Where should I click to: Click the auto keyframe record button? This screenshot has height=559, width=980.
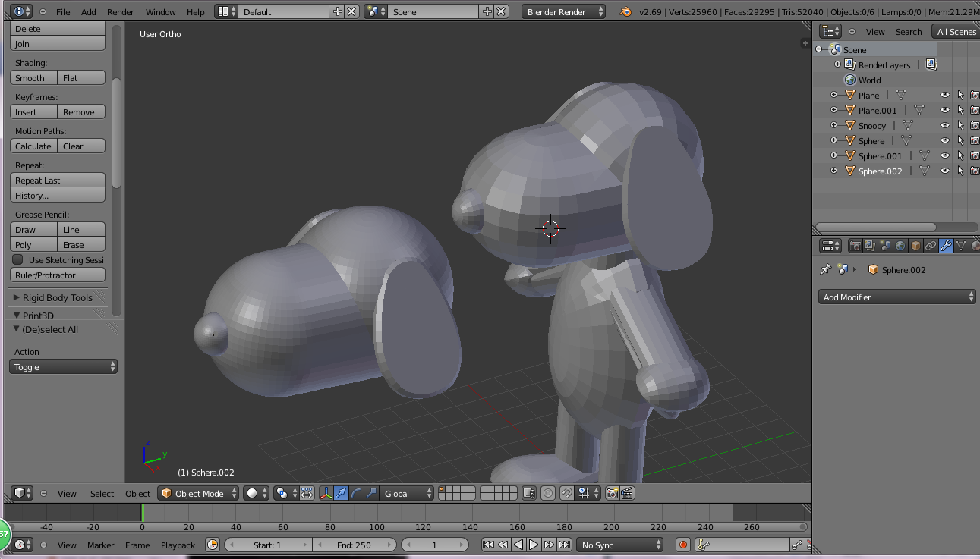tap(683, 545)
